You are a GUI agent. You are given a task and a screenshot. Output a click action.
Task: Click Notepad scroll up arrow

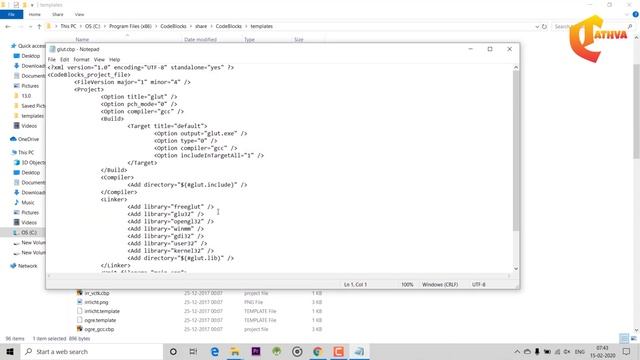(x=516, y=67)
